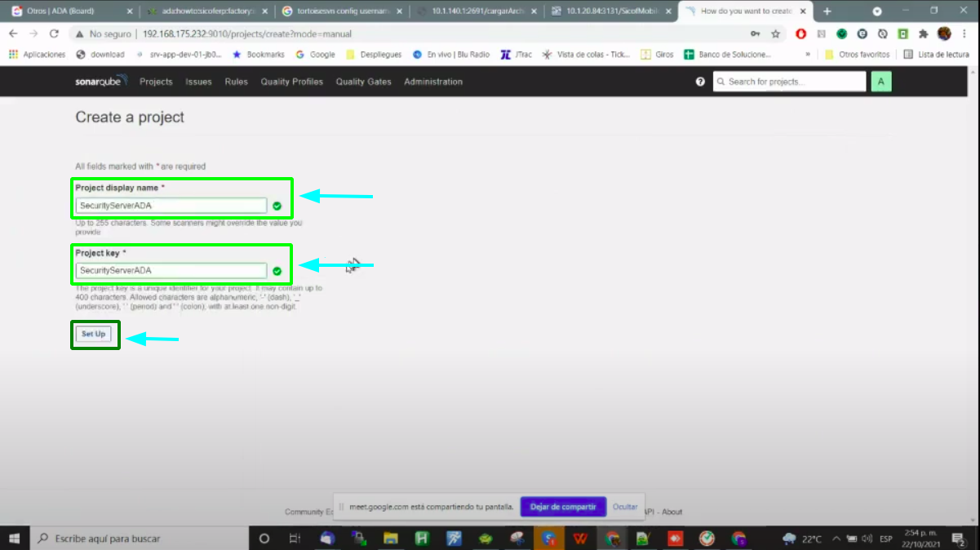This screenshot has width=980, height=550.
Task: Open the SonarQube help icon
Action: (700, 82)
